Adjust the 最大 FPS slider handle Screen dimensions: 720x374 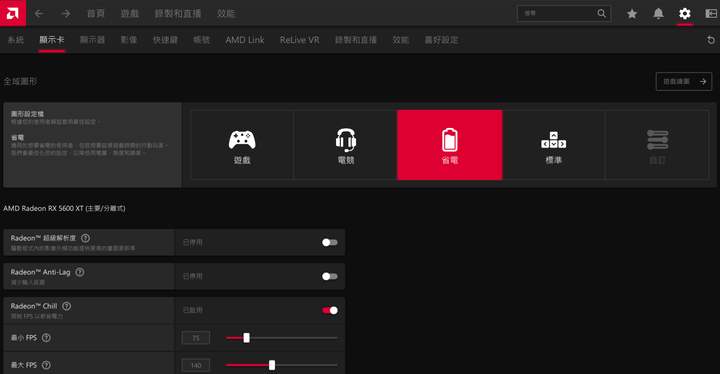click(x=272, y=365)
